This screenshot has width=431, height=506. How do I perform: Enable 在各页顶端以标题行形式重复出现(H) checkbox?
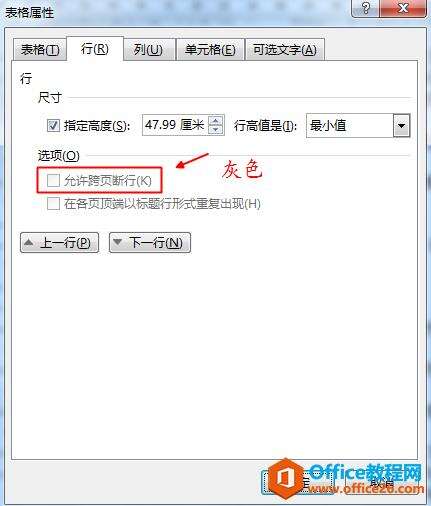pos(53,203)
